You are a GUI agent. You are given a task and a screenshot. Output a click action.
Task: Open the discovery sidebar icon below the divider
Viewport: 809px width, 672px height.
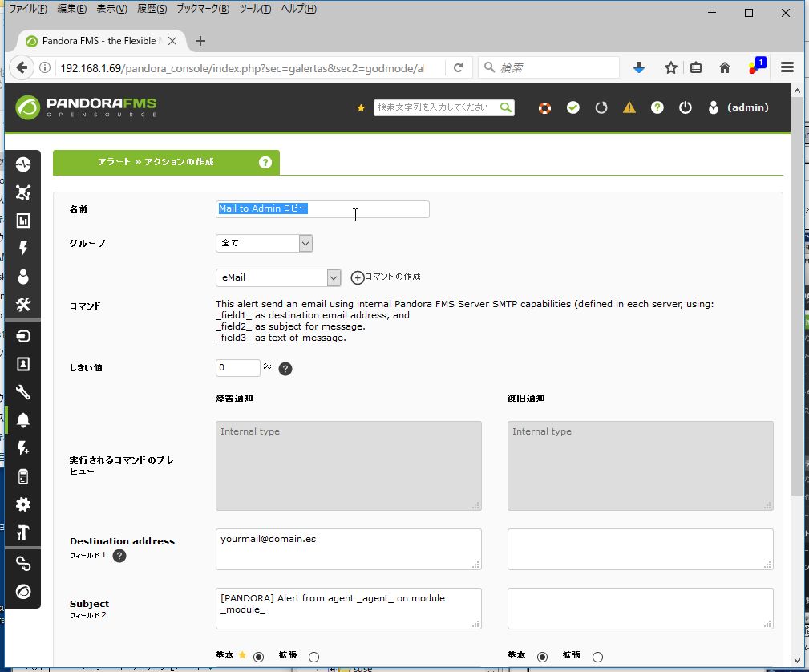tap(23, 336)
